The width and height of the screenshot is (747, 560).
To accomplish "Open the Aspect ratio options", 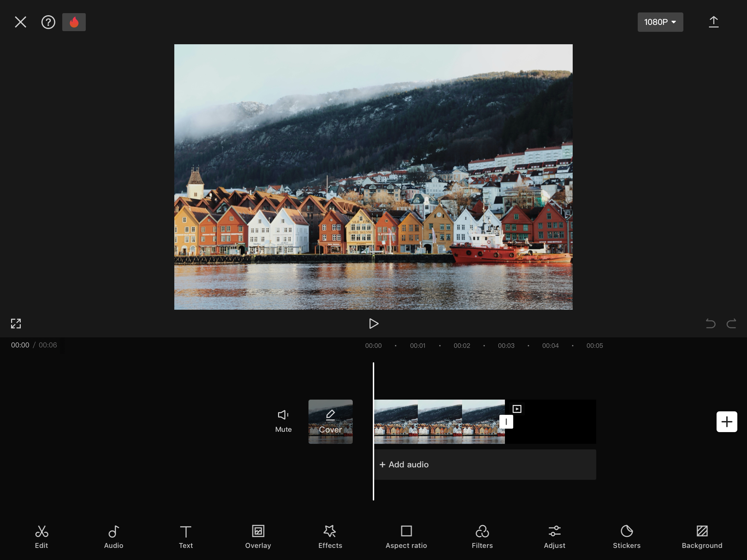I will pos(406,536).
